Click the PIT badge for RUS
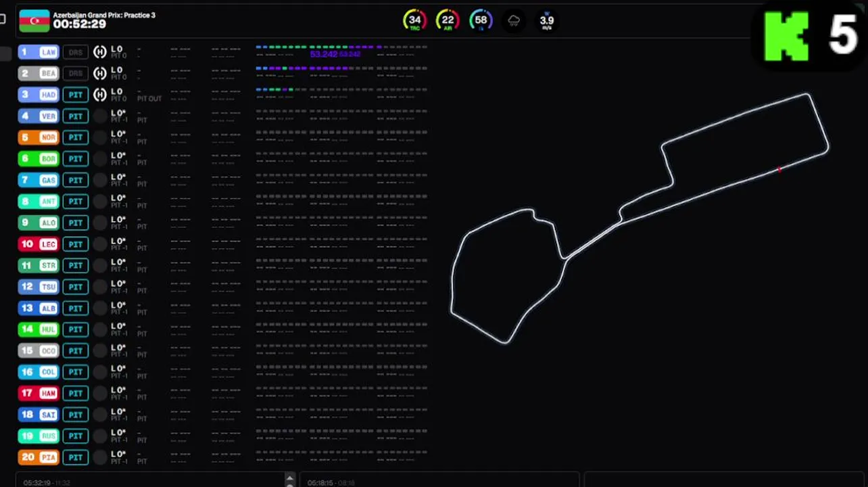This screenshot has height=487, width=868. [x=76, y=436]
